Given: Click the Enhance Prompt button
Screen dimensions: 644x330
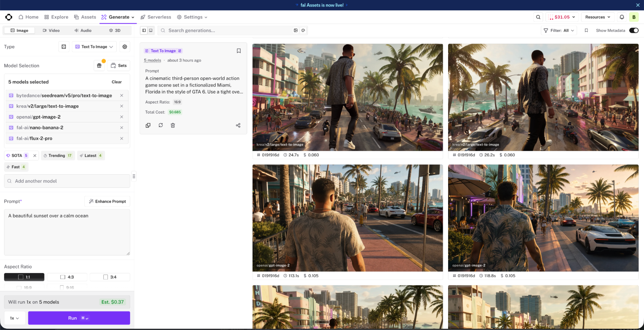Looking at the screenshot, I should 107,201.
